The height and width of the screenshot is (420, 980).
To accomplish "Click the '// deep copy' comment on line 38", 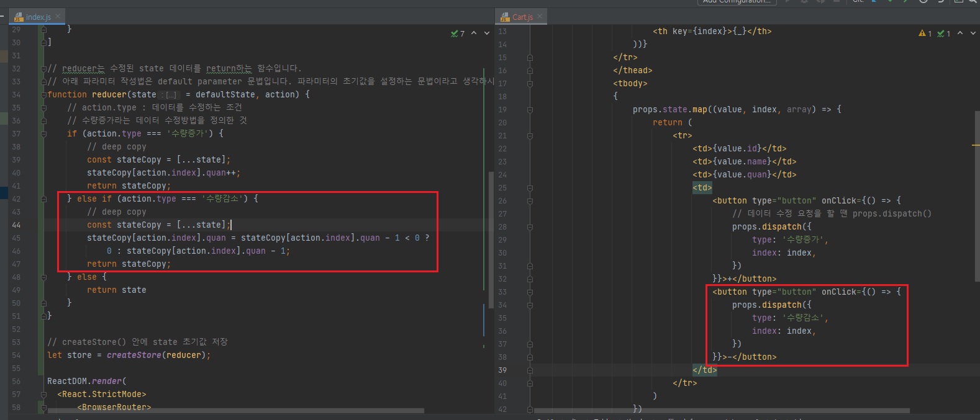I will coord(117,147).
